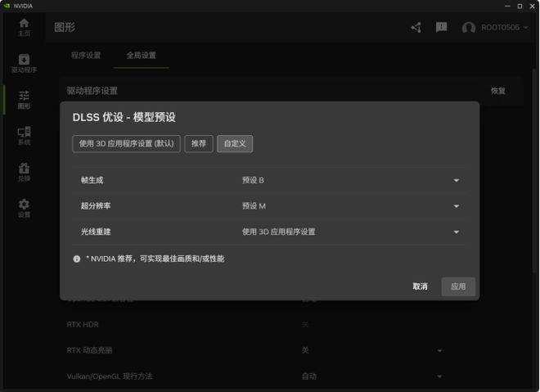The height and width of the screenshot is (392, 540).
Task: Click the info icon beside NVIDIA 推荐 note
Action: click(x=77, y=259)
